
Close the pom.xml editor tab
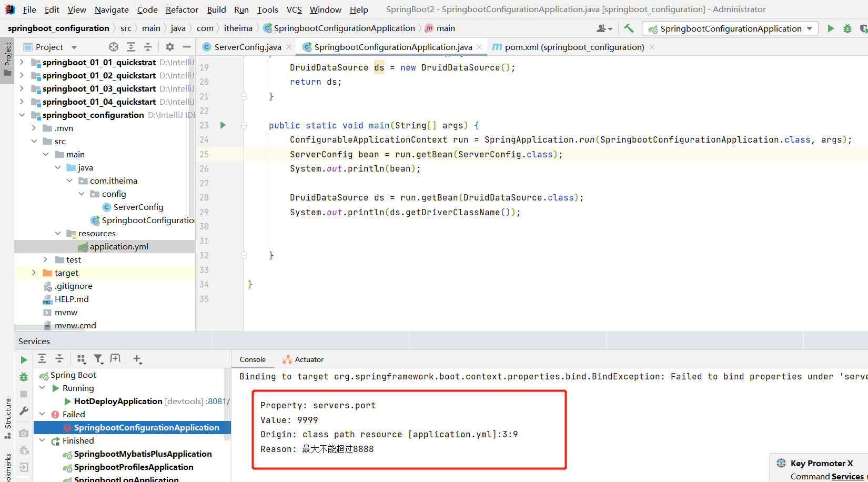point(652,47)
